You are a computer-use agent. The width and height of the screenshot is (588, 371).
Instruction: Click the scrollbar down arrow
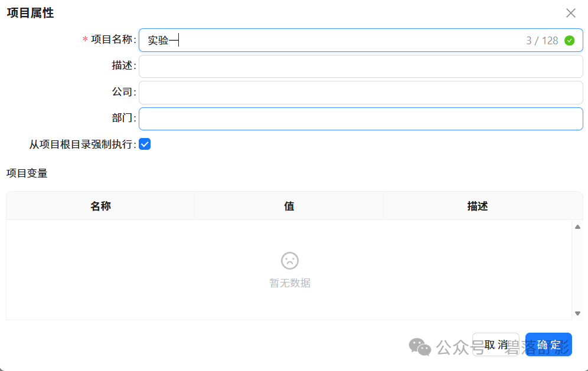tap(577, 313)
